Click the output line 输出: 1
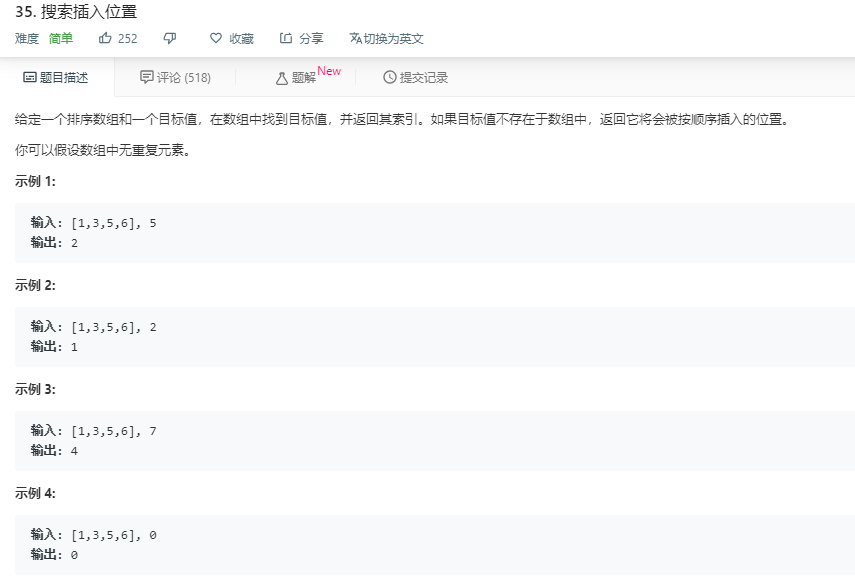 click(x=55, y=347)
